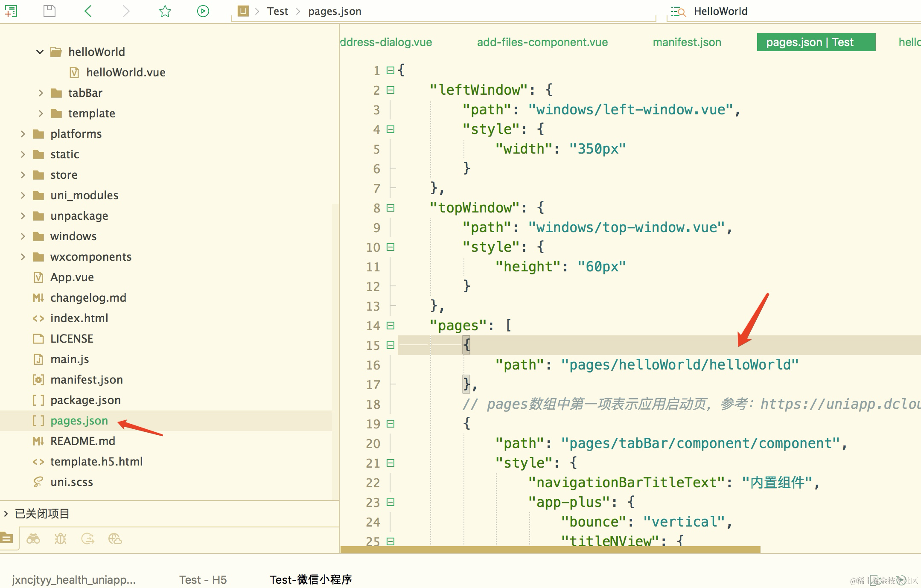Click the search list icon beside HelloWorld
The height and width of the screenshot is (588, 921).
click(678, 12)
